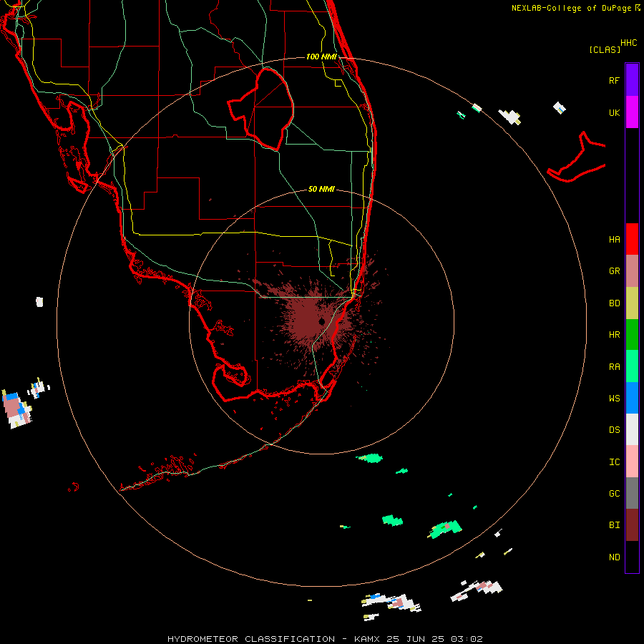The image size is (644, 644).
Task: Click the RF purple legend swatch
Action: [x=632, y=80]
